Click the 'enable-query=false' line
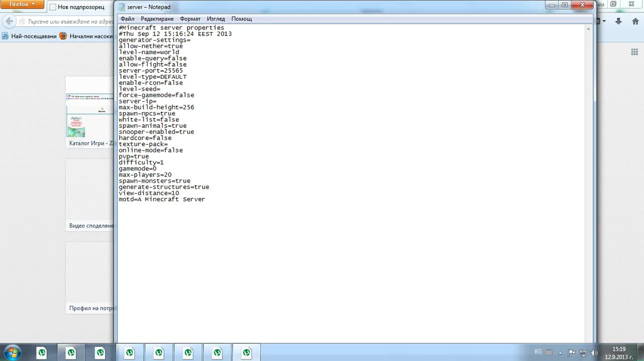 pyautogui.click(x=152, y=58)
